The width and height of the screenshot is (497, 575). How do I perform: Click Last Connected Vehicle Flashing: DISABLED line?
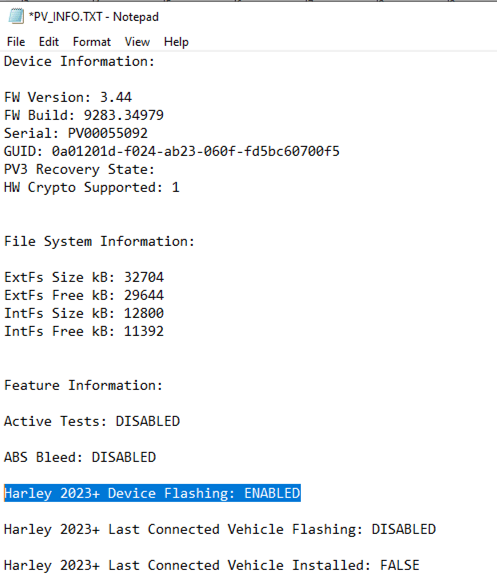(220, 530)
